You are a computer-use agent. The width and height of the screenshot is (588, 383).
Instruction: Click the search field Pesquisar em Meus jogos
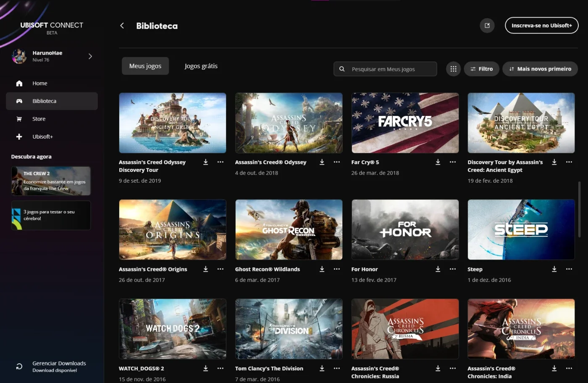coord(385,69)
